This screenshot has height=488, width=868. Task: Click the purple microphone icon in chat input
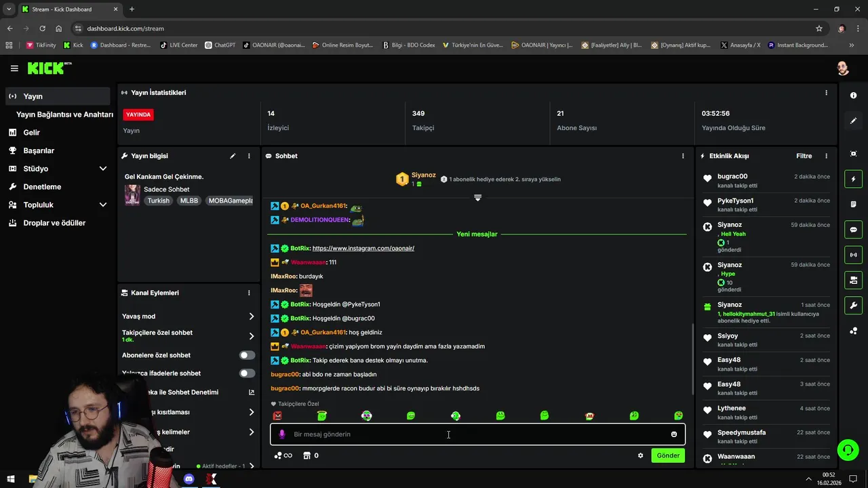coord(282,434)
